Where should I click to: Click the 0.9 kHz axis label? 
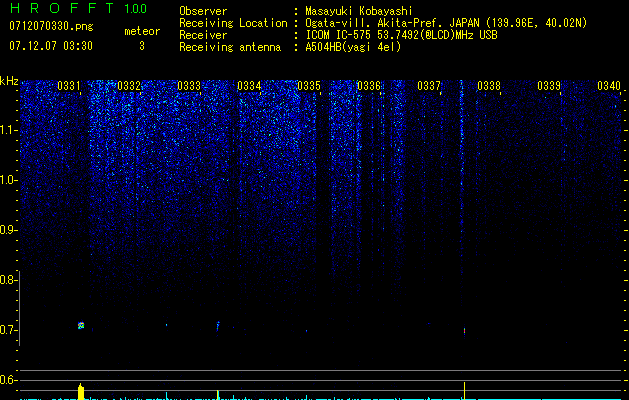click(8, 230)
